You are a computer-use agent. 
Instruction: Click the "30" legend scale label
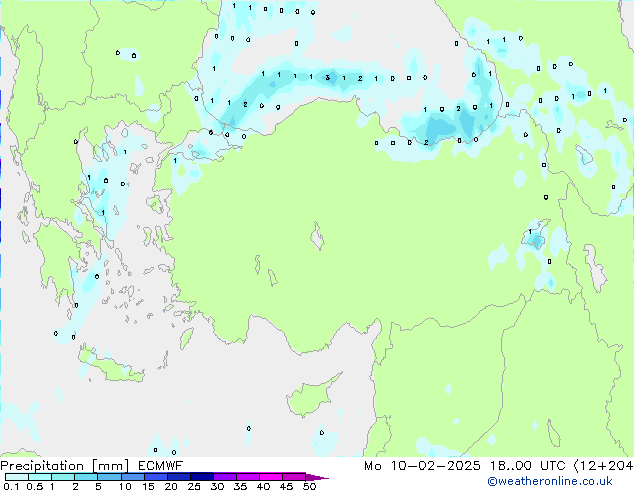pyautogui.click(x=217, y=486)
